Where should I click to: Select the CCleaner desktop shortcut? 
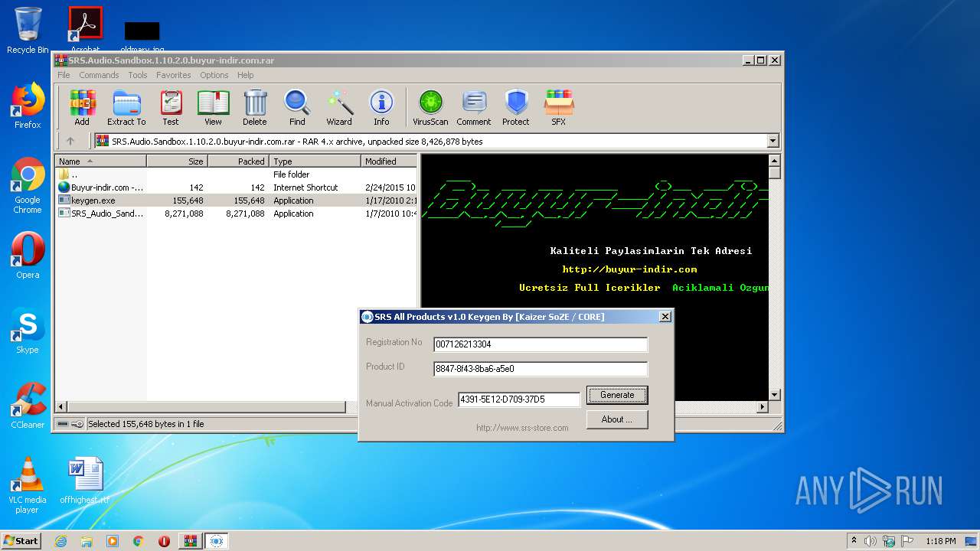(x=28, y=406)
